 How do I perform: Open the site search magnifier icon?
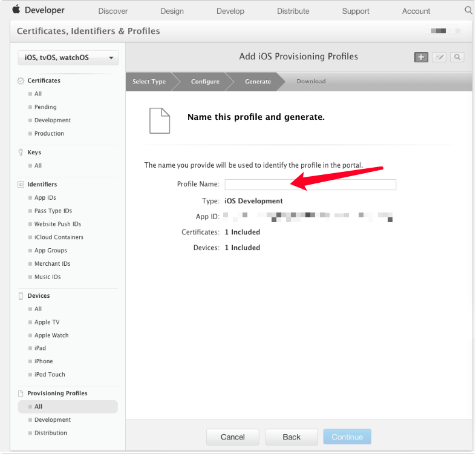point(468,10)
